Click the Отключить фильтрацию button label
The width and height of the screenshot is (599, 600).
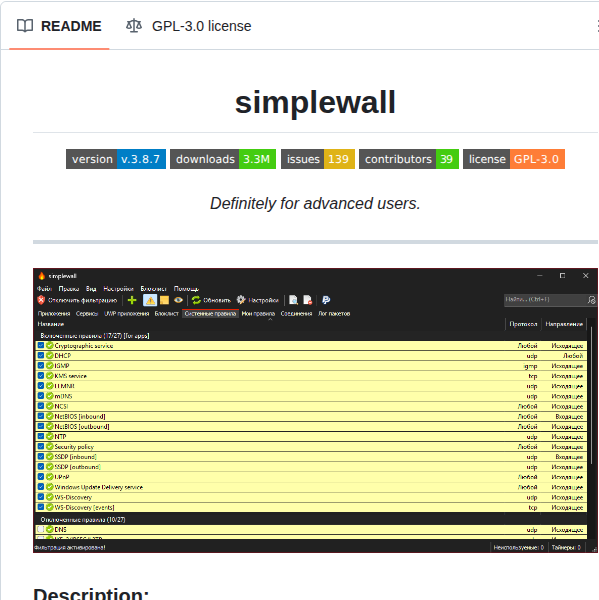pos(82,300)
